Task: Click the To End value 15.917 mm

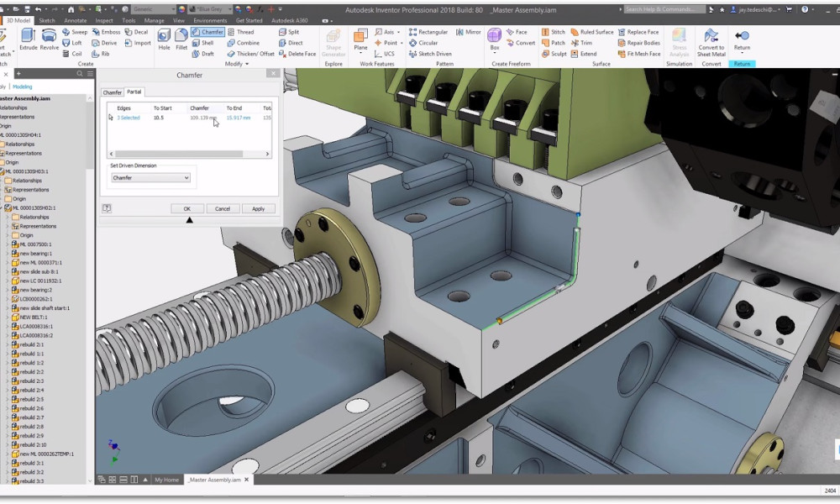Action: coord(239,118)
